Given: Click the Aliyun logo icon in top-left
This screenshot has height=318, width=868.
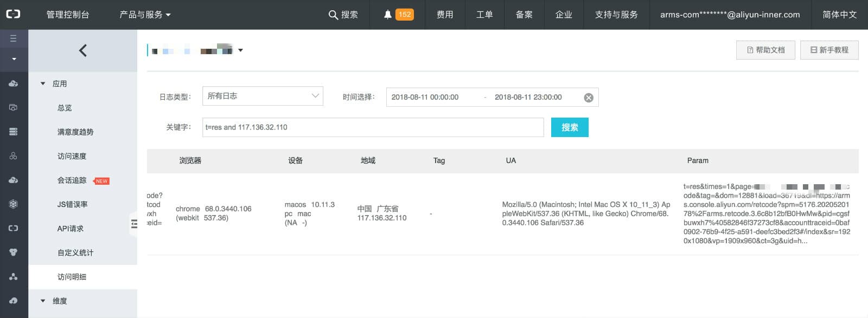Looking at the screenshot, I should pos(13,14).
